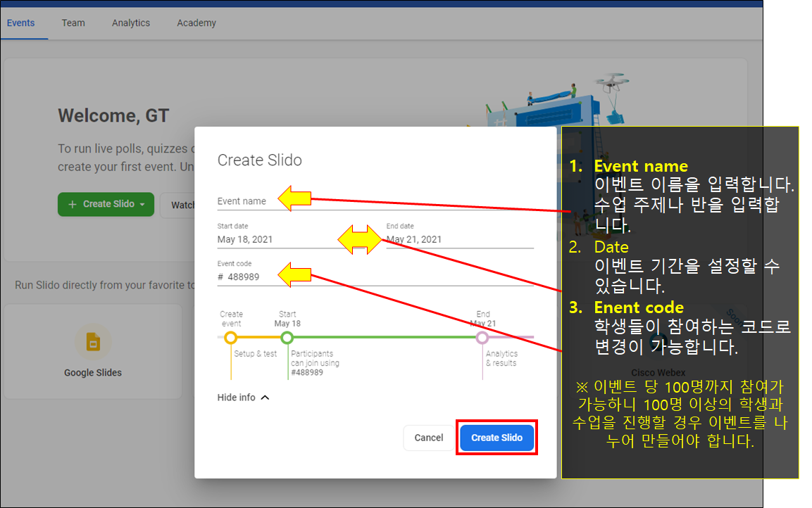Click the End May 21 timeline marker
Screen dimensions: 812x508
pyautogui.click(x=482, y=338)
